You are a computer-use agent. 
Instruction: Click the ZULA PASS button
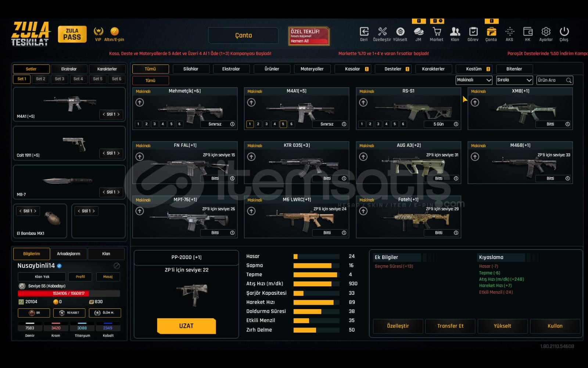pos(72,34)
